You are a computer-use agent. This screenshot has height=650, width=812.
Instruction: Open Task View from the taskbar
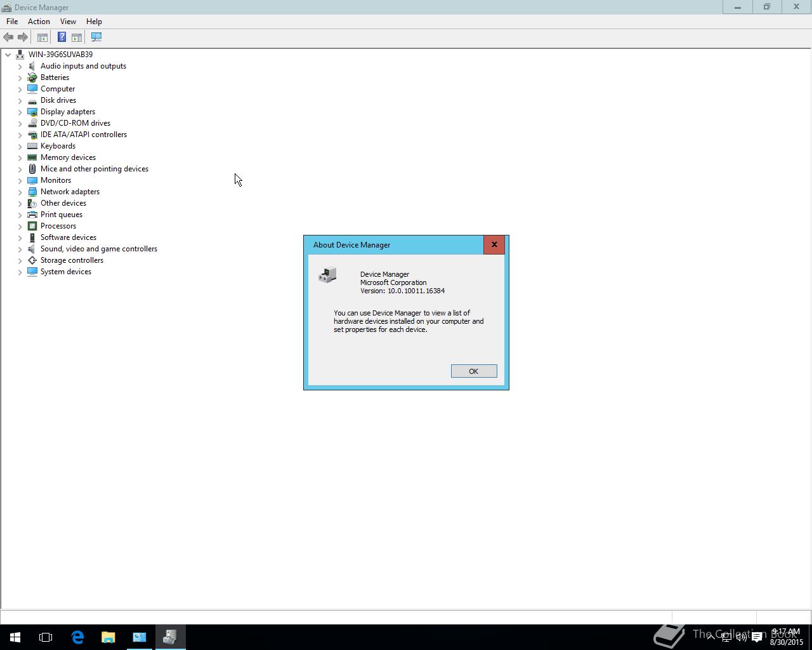46,637
